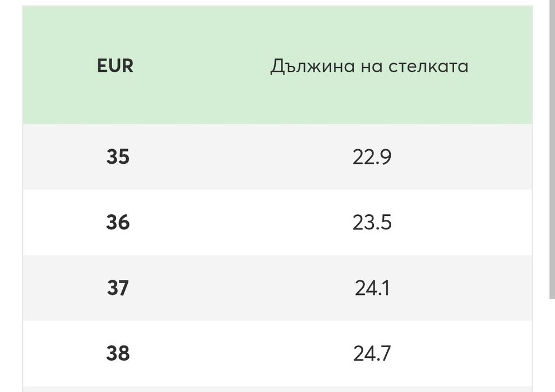Click empty space between 37 and 24.1
The height and width of the screenshot is (392, 555).
(x=241, y=288)
